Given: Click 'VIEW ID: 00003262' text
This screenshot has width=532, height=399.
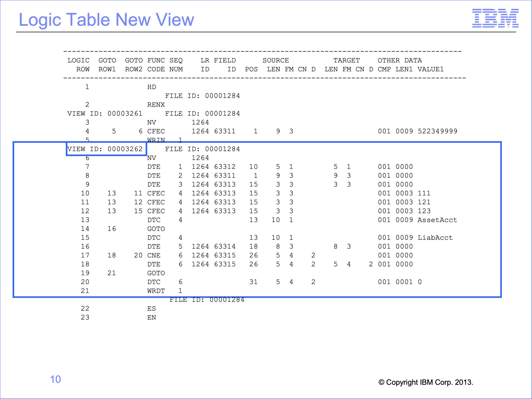Looking at the screenshot, I should (x=105, y=149).
